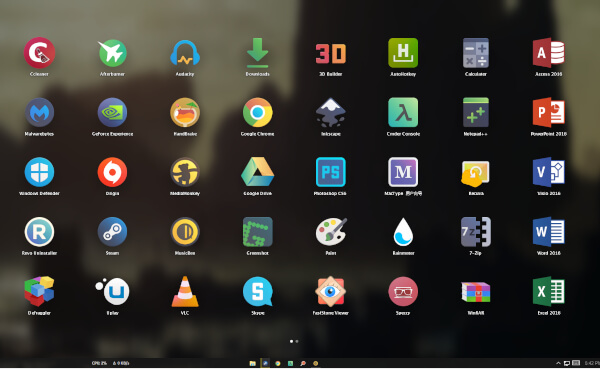Show hidden system tray icons chevron
This screenshot has width=600, height=369.
coord(558,363)
